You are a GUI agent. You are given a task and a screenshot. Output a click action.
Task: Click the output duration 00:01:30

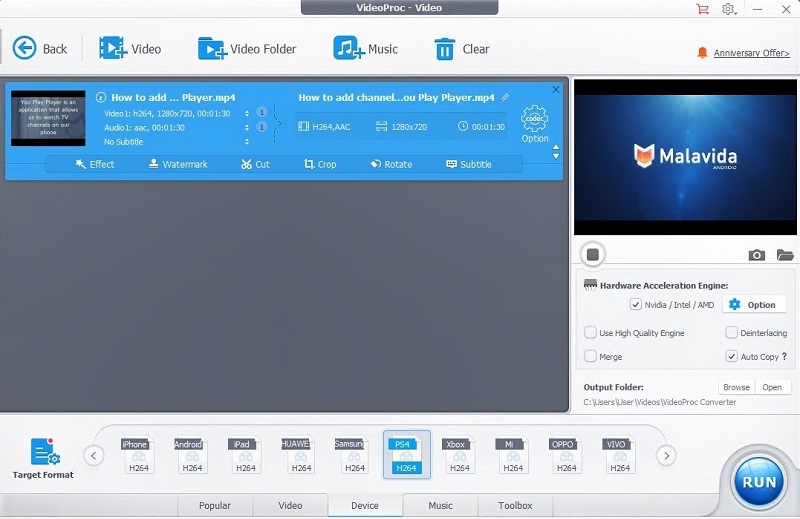pyautogui.click(x=481, y=127)
